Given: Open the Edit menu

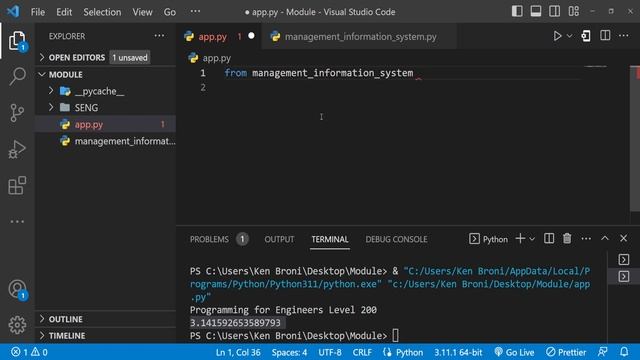Looking at the screenshot, I should (x=64, y=12).
